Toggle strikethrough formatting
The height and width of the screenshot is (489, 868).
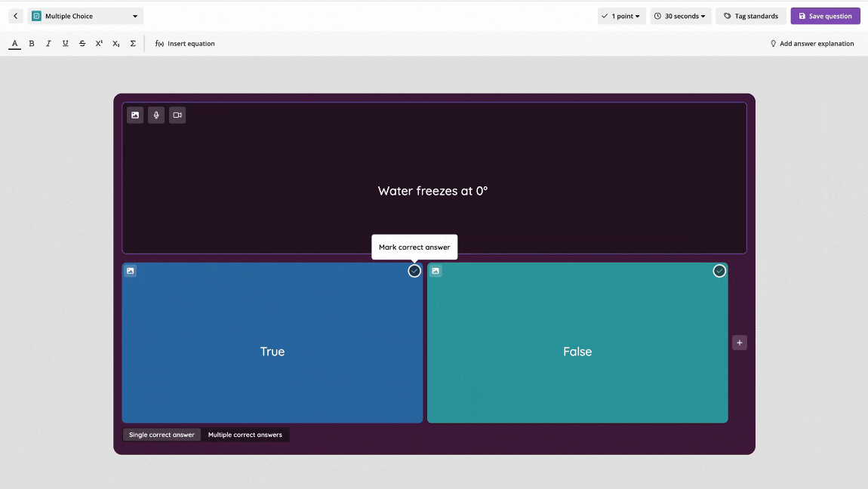(x=82, y=44)
